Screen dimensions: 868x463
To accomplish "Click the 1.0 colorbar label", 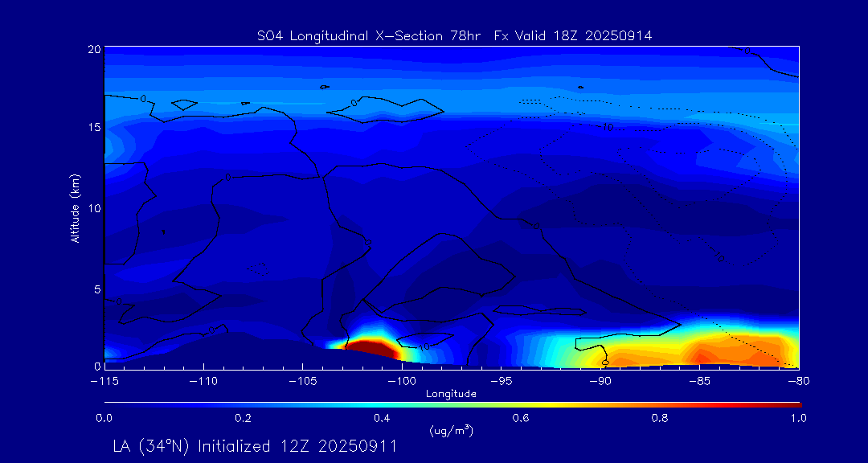I will (x=800, y=418).
